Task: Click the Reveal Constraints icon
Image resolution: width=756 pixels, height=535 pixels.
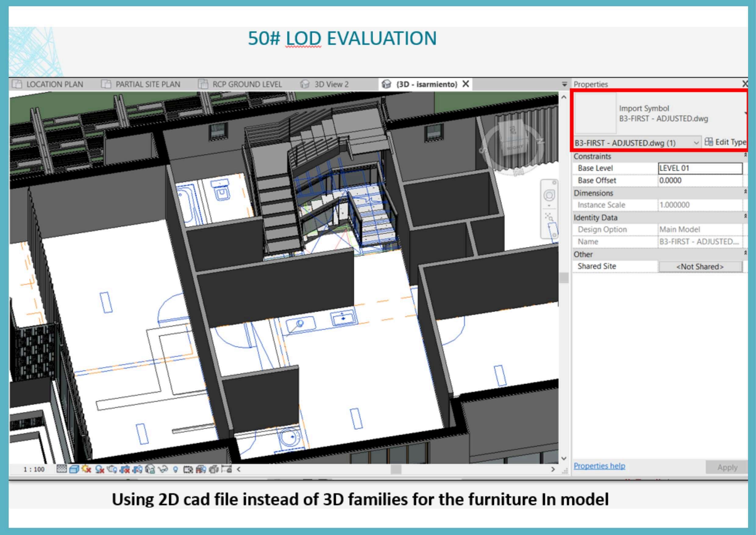Action: pos(226,469)
